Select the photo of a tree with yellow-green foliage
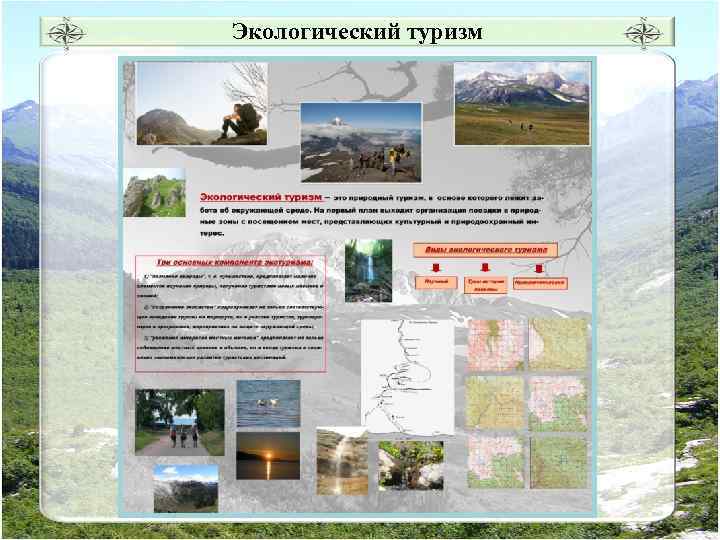The height and width of the screenshot is (540, 720). (411, 466)
